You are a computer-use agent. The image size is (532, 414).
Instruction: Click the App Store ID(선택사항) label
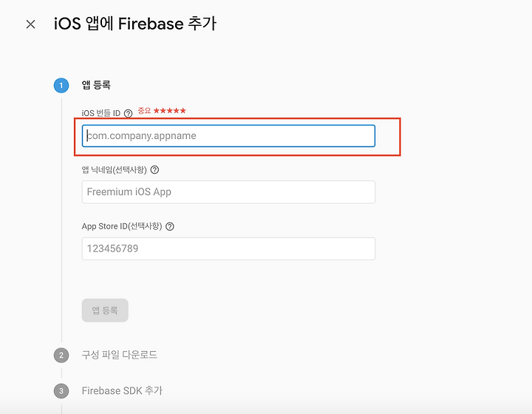(122, 226)
